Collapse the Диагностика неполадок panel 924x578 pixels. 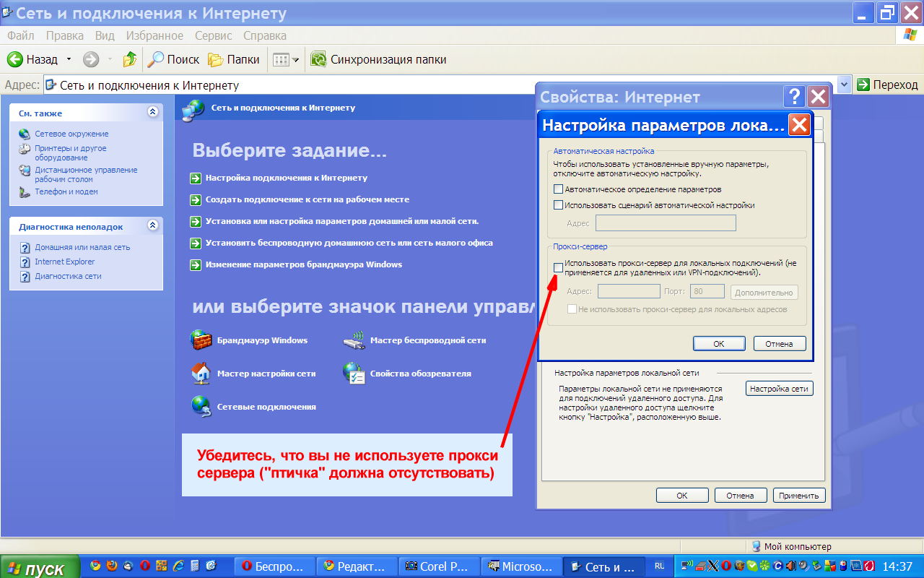tap(152, 226)
